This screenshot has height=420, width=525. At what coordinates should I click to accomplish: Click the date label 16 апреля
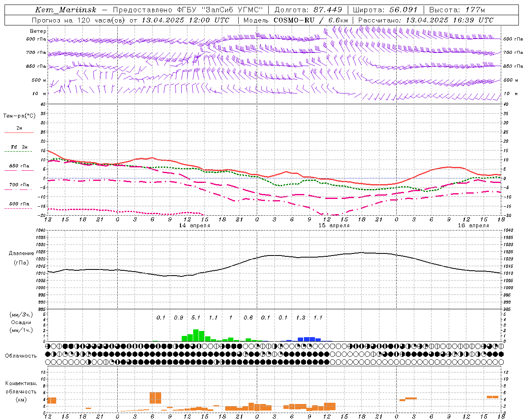(473, 225)
